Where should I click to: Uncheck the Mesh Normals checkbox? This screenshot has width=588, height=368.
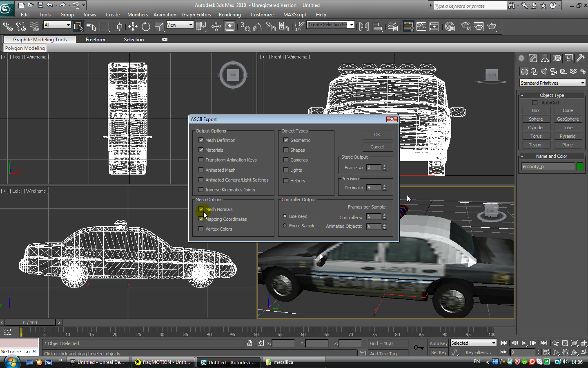click(201, 209)
